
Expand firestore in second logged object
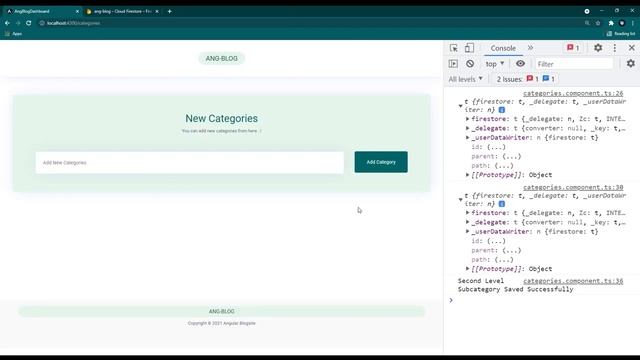[467, 213]
